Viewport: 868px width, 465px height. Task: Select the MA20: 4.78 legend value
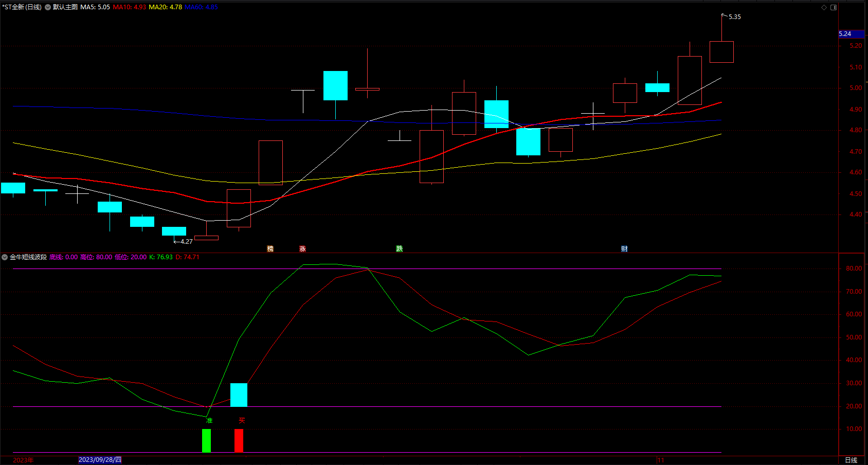tap(166, 7)
